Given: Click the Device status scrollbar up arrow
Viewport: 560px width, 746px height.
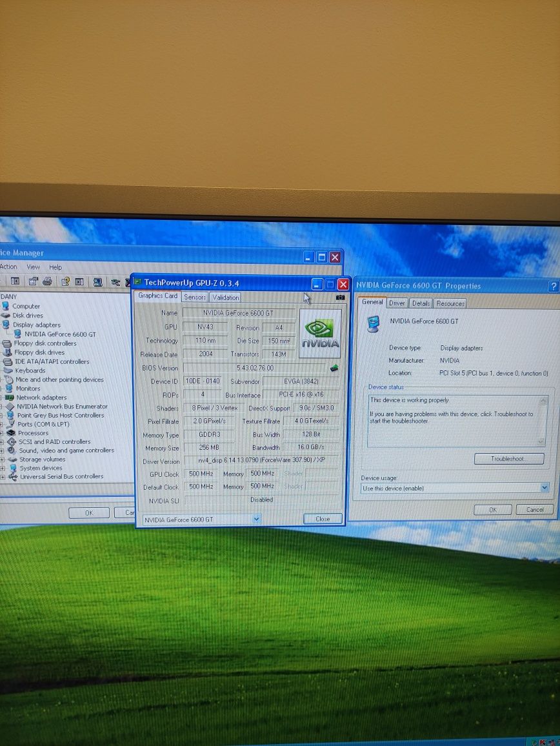Looking at the screenshot, I should point(543,401).
